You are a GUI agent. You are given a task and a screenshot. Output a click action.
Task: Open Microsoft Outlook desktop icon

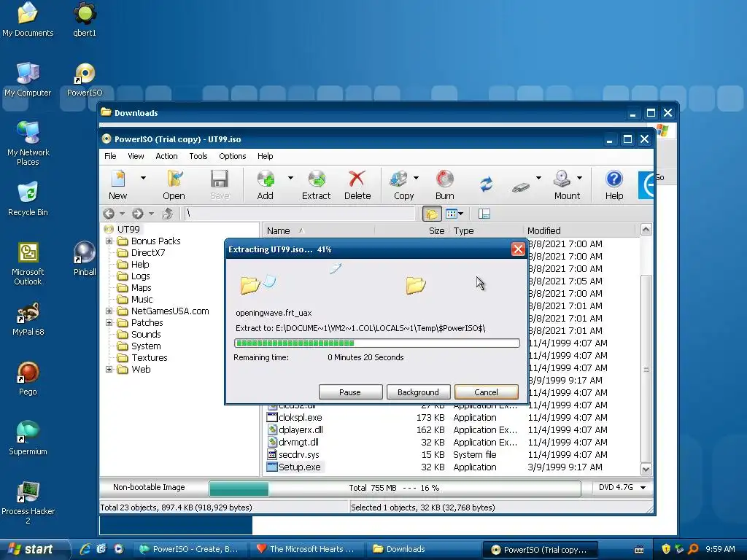point(28,263)
